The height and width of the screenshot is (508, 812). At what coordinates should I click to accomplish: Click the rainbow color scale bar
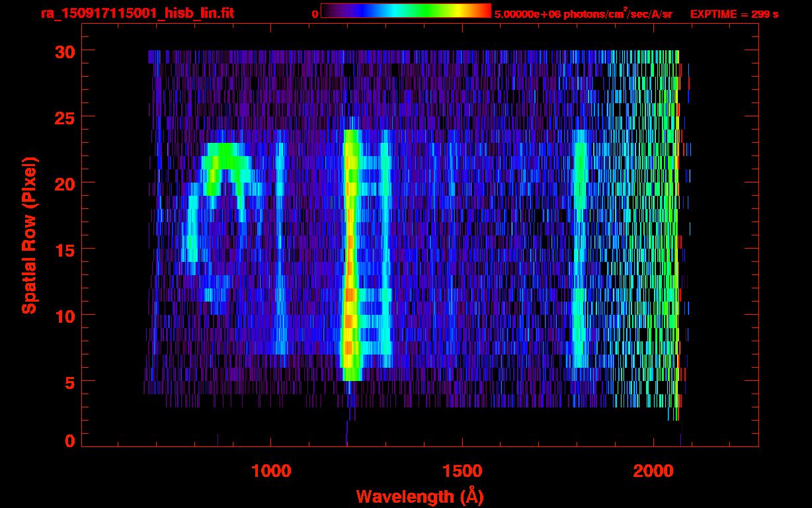tap(405, 11)
